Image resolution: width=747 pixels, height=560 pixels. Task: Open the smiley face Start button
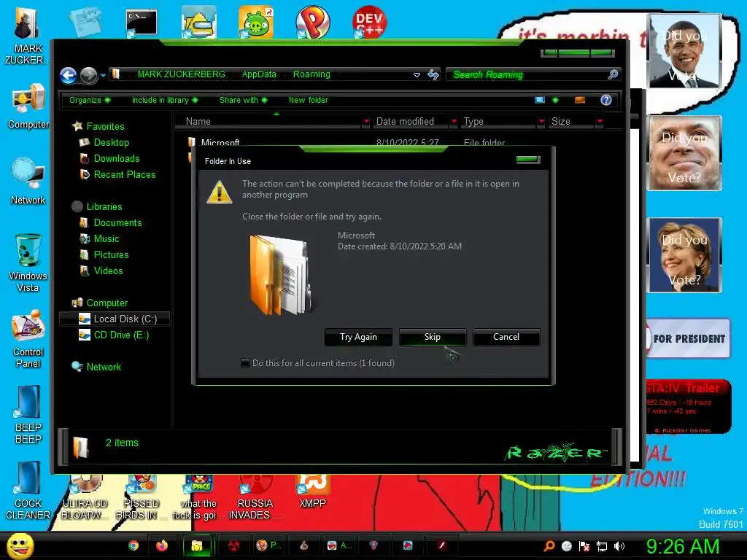20,545
